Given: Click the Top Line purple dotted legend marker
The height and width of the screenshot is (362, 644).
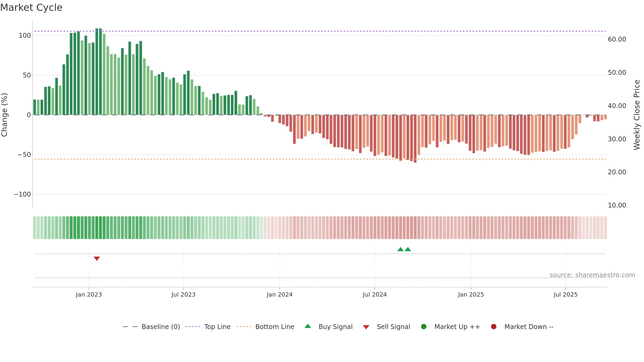Looking at the screenshot, I should click(193, 327).
